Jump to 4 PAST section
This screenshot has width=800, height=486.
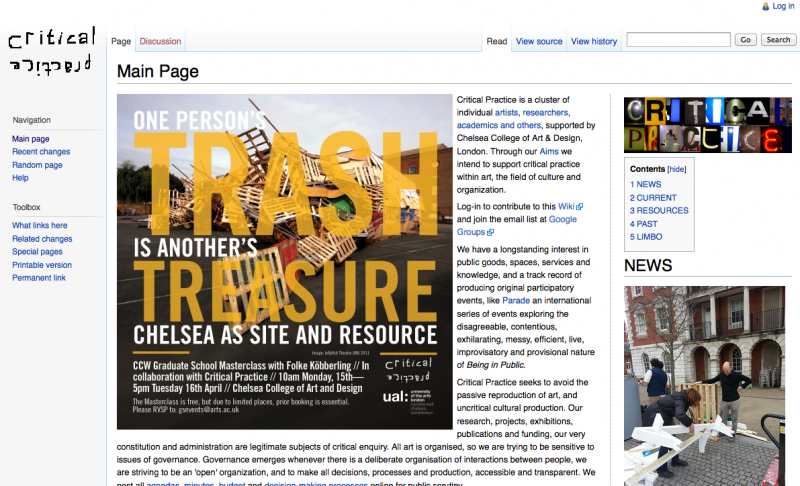coord(643,224)
